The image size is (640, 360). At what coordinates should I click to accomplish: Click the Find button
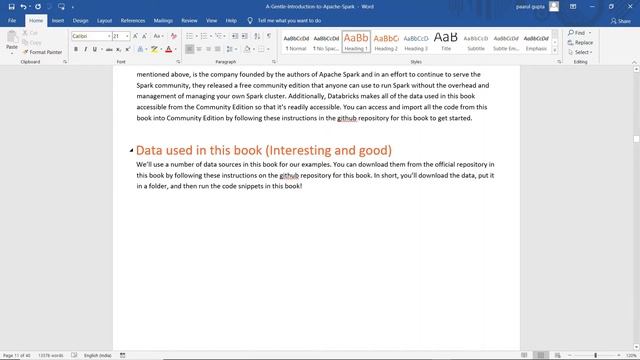(x=576, y=33)
